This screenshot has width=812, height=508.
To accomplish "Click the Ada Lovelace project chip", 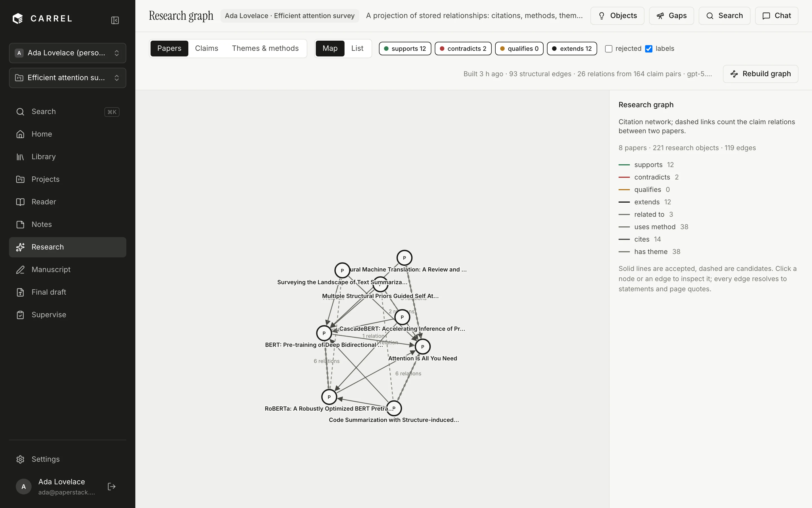I will tap(290, 16).
